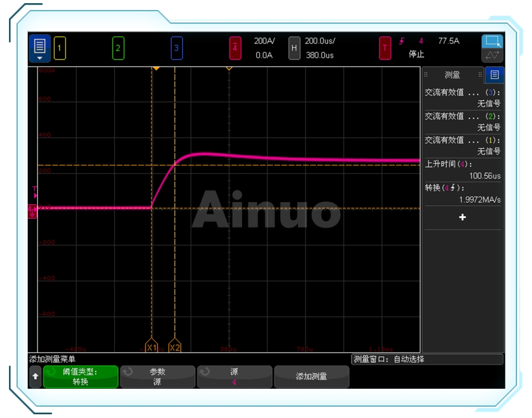Open the 源 4 source selector softkey

tap(234, 377)
